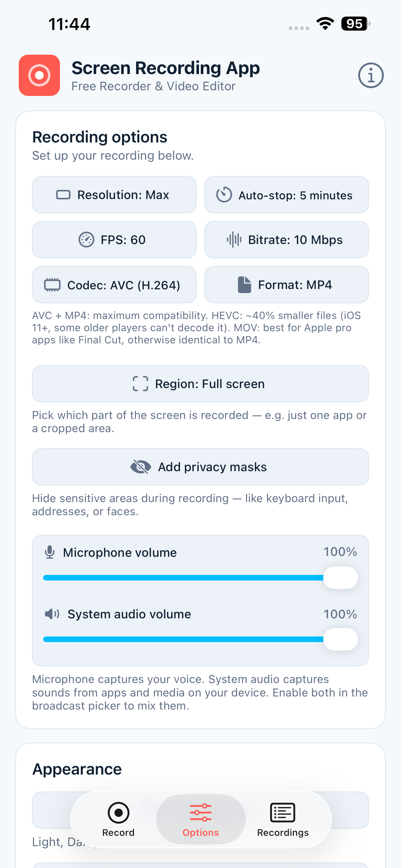Screen dimensions: 401x868
Task: Switch to the Record tab
Action: pos(118,820)
